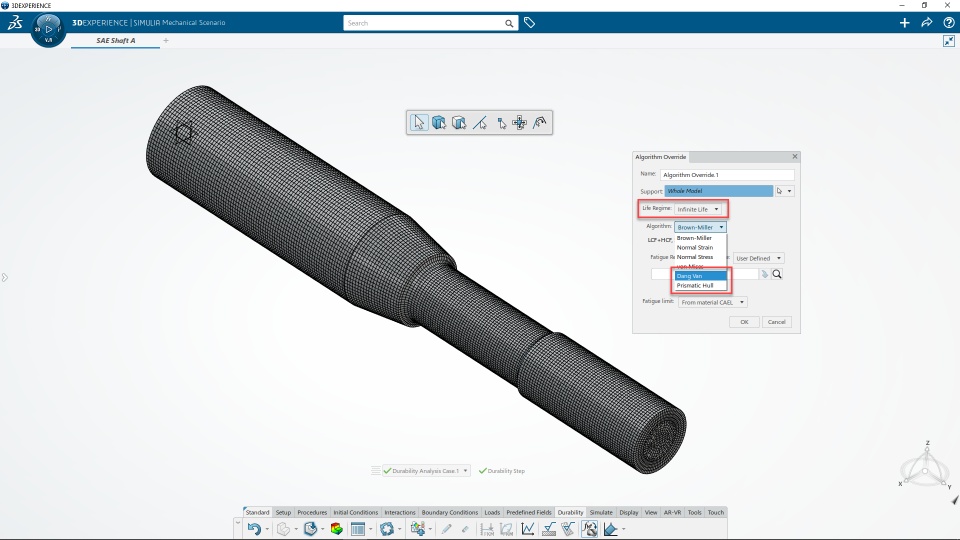The width and height of the screenshot is (960, 540).
Task: Activate the curve propagation selection tool
Action: pyautogui.click(x=539, y=122)
